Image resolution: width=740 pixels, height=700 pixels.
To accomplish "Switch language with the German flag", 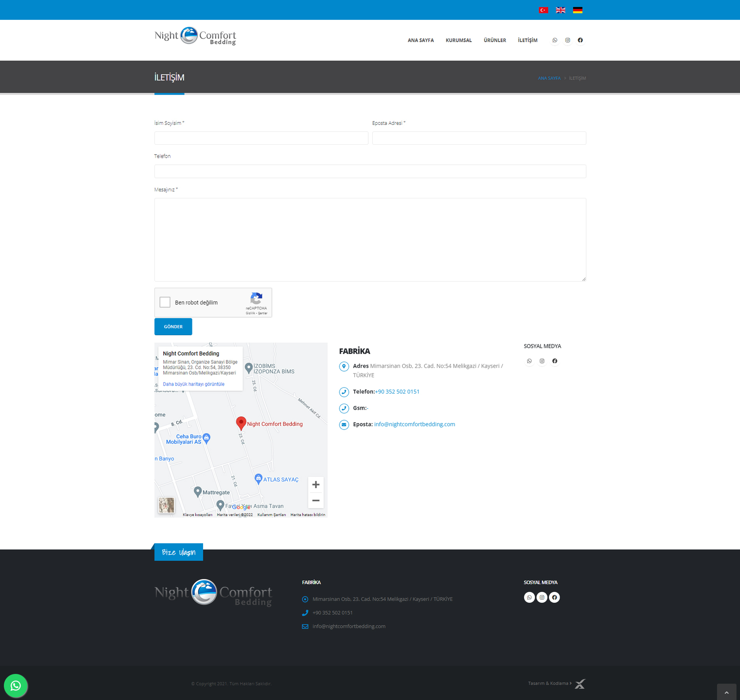I will 578,10.
